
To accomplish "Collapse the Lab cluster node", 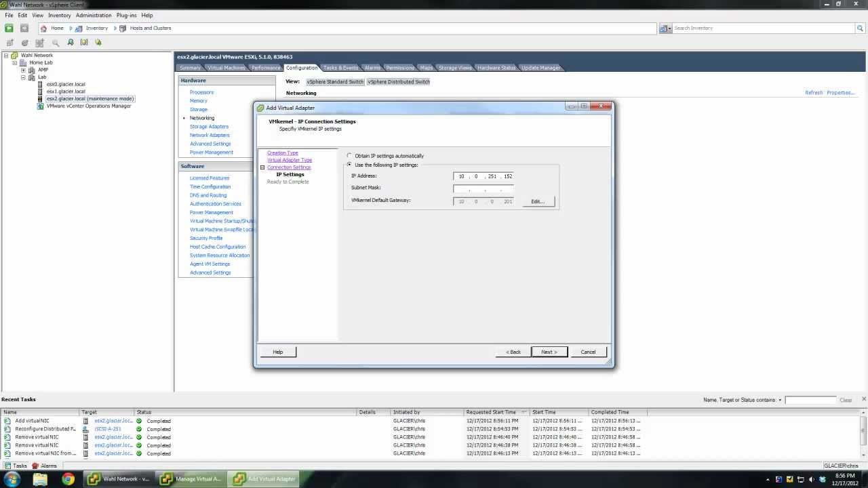I will (x=23, y=77).
